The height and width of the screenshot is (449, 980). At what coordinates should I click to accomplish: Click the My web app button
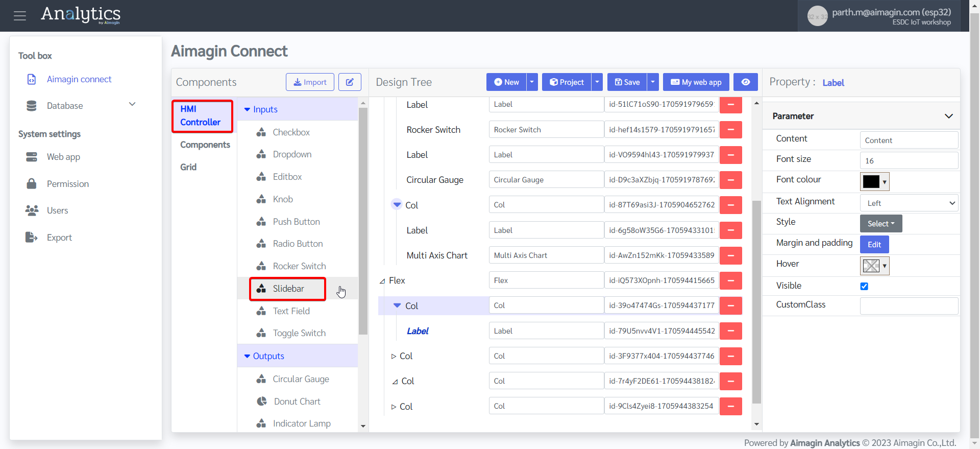[x=696, y=82]
